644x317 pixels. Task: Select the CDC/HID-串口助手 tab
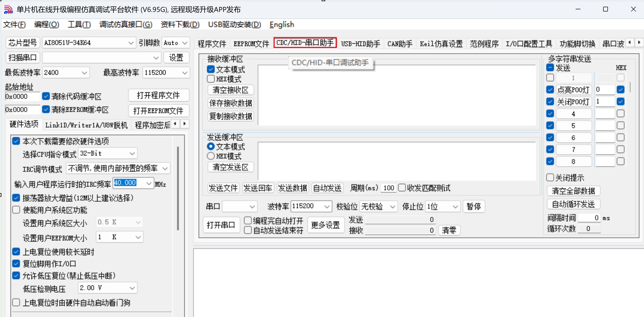[x=305, y=43]
